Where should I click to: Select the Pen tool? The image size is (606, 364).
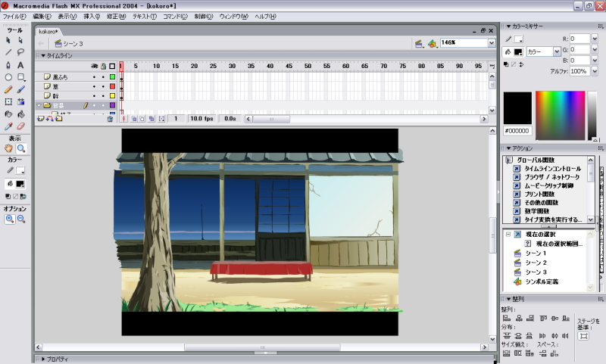[x=8, y=65]
